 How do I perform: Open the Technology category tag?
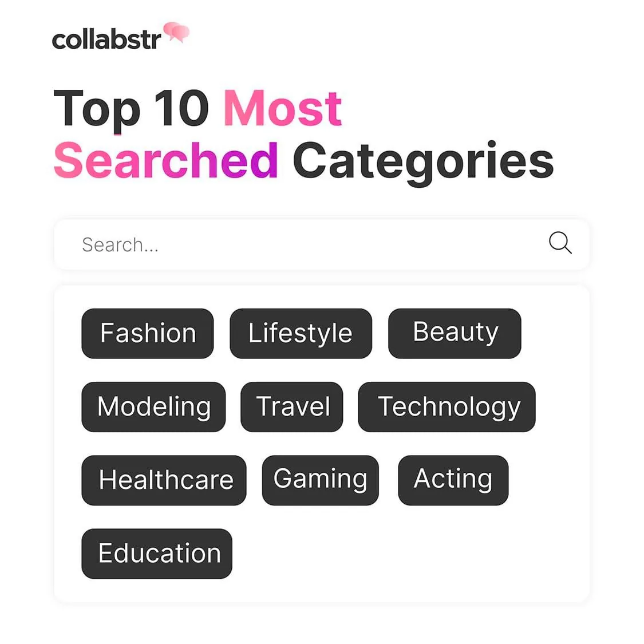coord(447,406)
